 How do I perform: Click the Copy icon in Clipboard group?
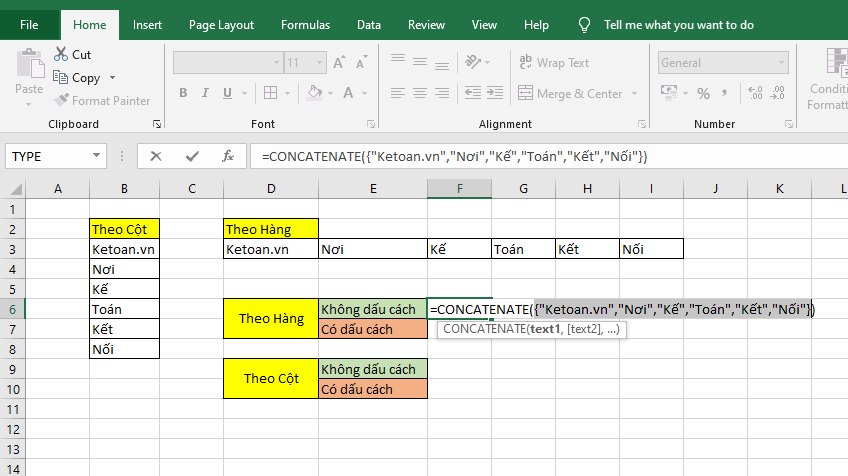coord(62,78)
